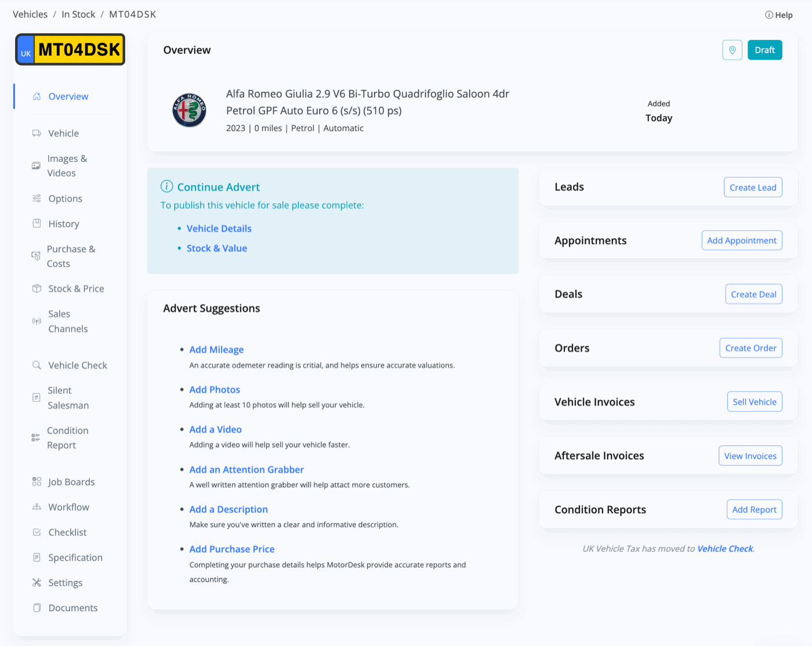Click the Vehicle truck icon in sidebar

pyautogui.click(x=37, y=133)
